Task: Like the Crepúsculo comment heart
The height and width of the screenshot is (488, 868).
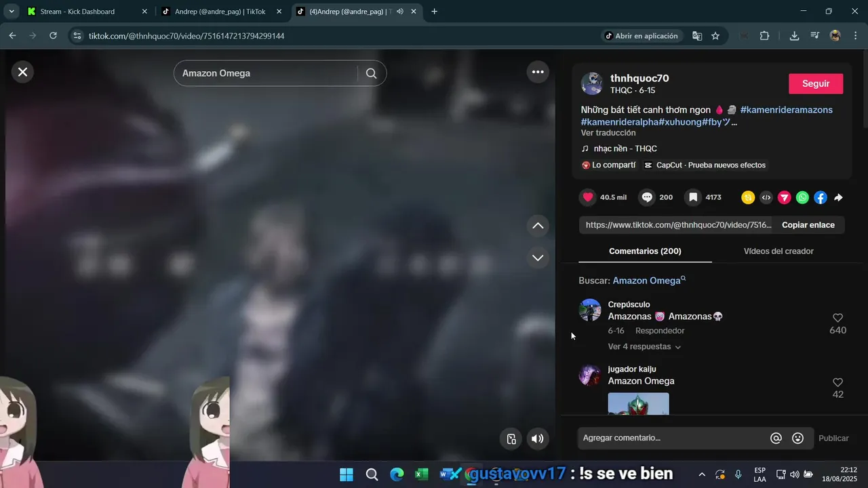Action: click(837, 318)
